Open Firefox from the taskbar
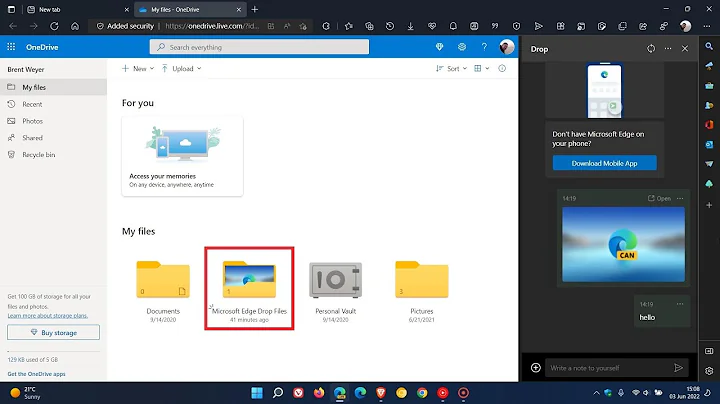The width and height of the screenshot is (720, 404). [319, 393]
